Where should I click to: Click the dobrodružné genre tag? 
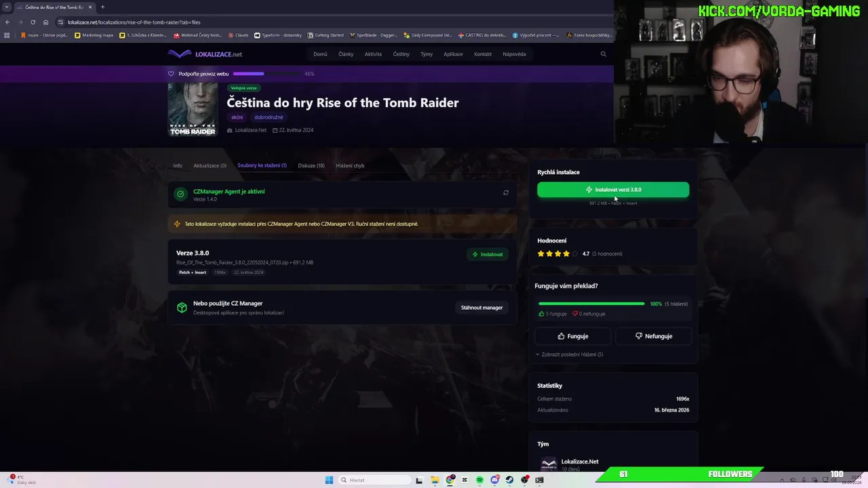tap(269, 117)
